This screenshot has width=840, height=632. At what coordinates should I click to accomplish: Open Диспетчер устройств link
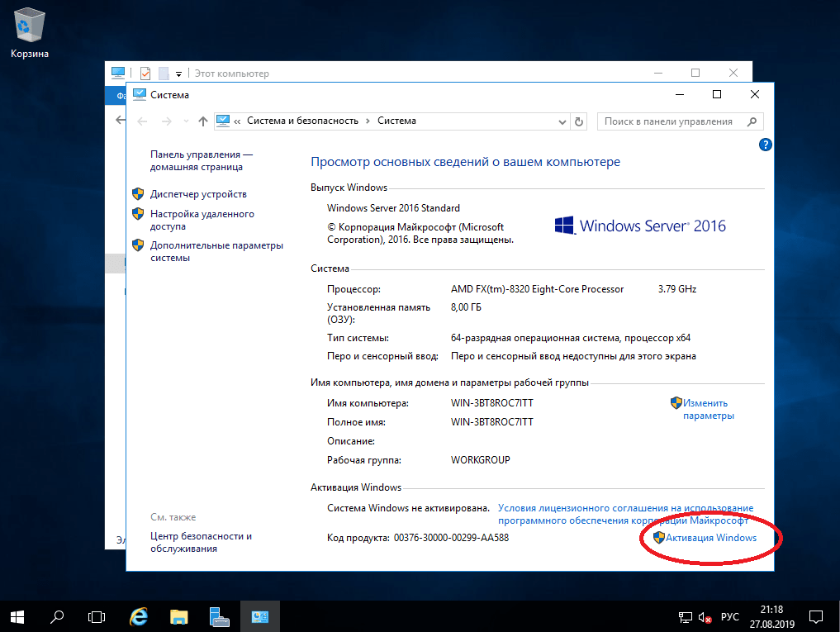(198, 194)
